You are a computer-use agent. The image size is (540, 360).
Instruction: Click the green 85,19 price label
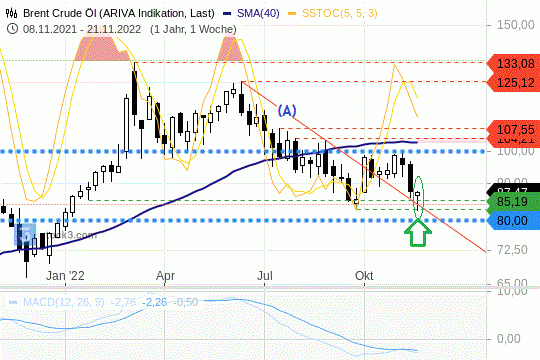[513, 202]
